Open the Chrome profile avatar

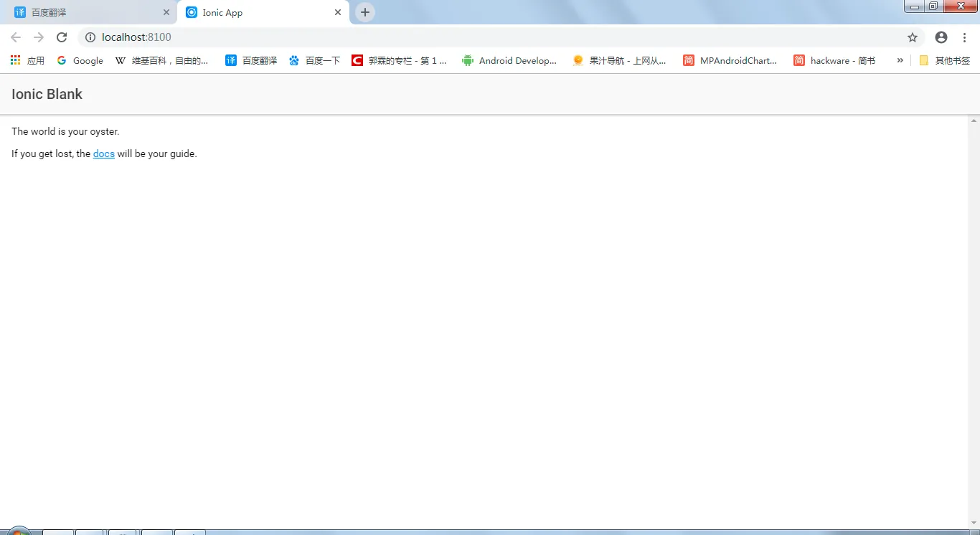coord(941,37)
